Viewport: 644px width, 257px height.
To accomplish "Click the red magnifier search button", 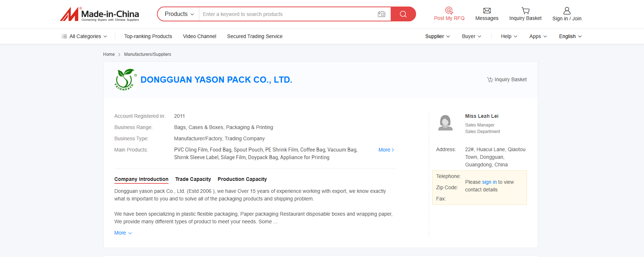I will (403, 14).
